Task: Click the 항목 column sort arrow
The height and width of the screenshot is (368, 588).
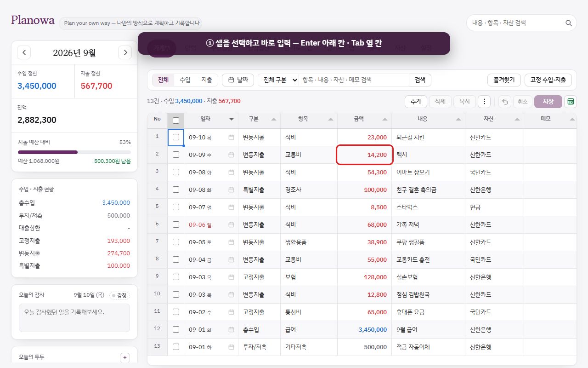Action: [x=331, y=119]
